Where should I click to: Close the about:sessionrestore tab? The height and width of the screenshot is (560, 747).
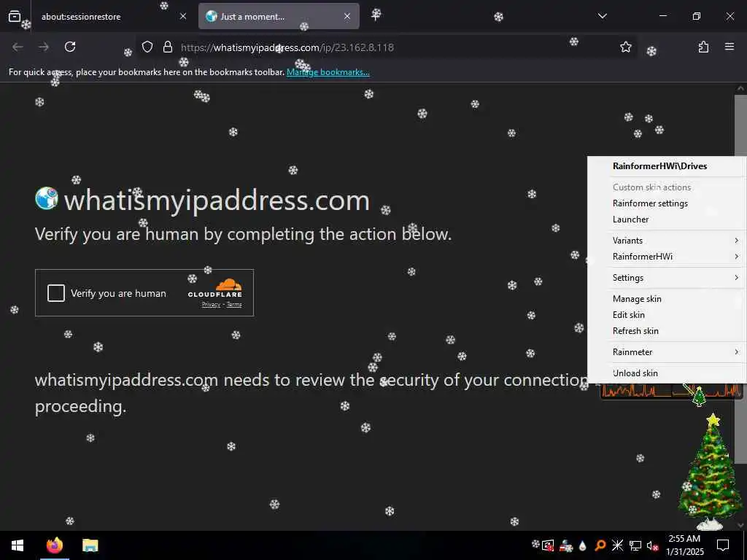pos(183,16)
